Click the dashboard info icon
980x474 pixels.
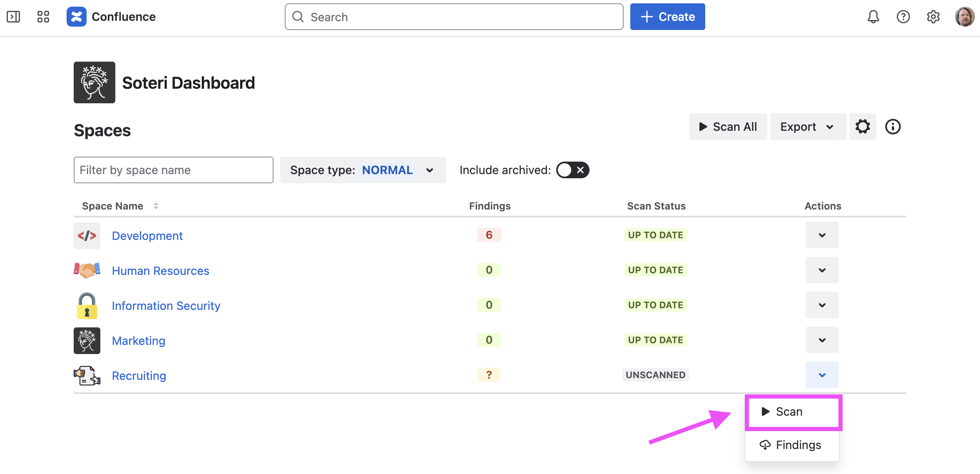click(893, 127)
